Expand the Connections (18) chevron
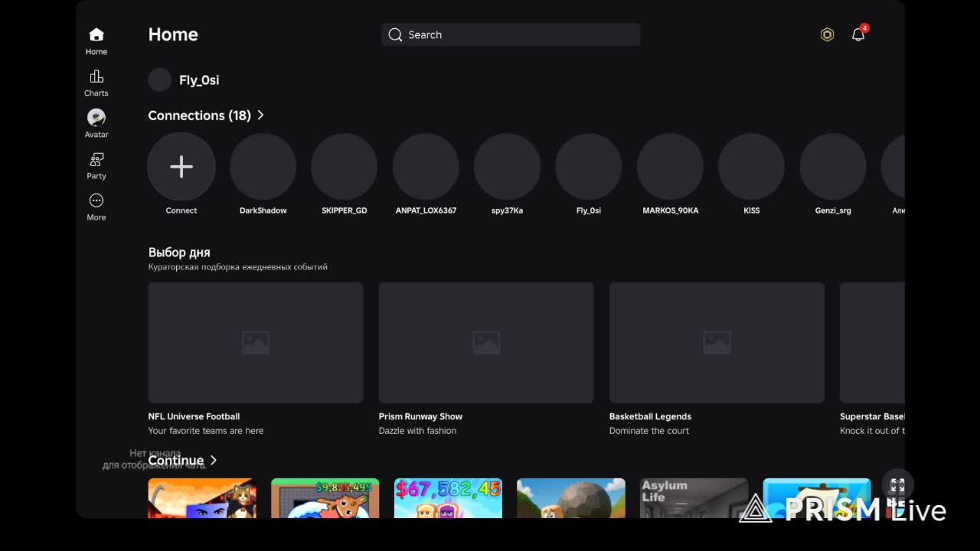 click(260, 115)
